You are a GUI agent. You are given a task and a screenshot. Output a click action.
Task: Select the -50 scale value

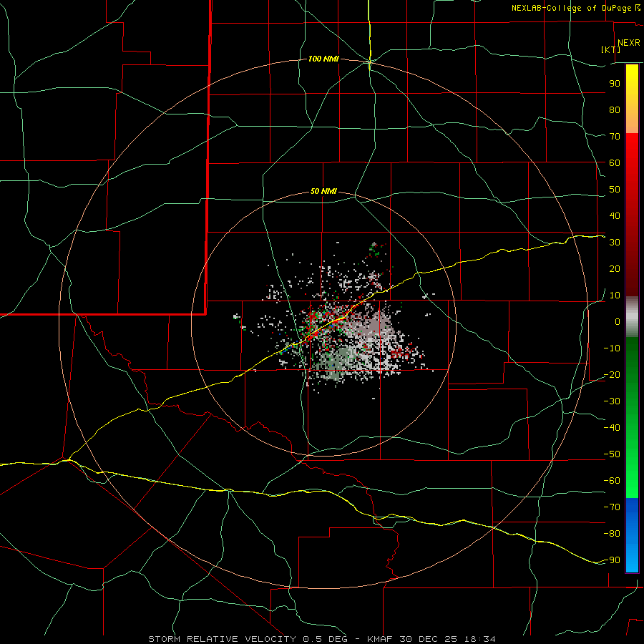pyautogui.click(x=612, y=454)
